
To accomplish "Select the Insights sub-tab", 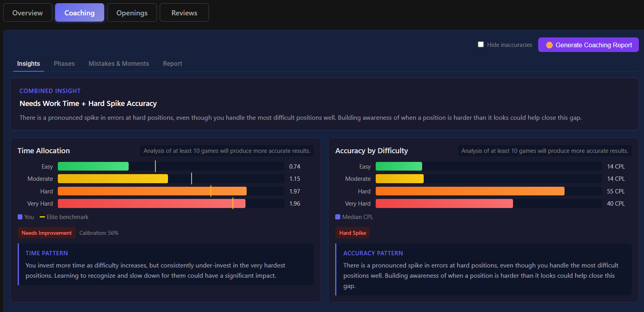I will (x=28, y=63).
